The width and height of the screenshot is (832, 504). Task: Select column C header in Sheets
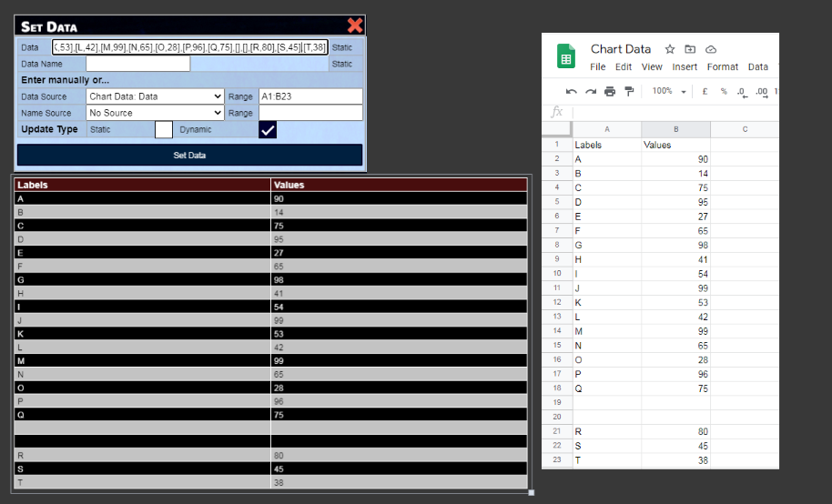(x=745, y=129)
